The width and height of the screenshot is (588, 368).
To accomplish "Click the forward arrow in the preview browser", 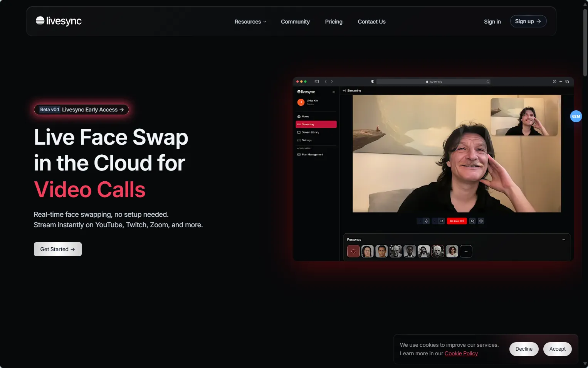I will [332, 81].
